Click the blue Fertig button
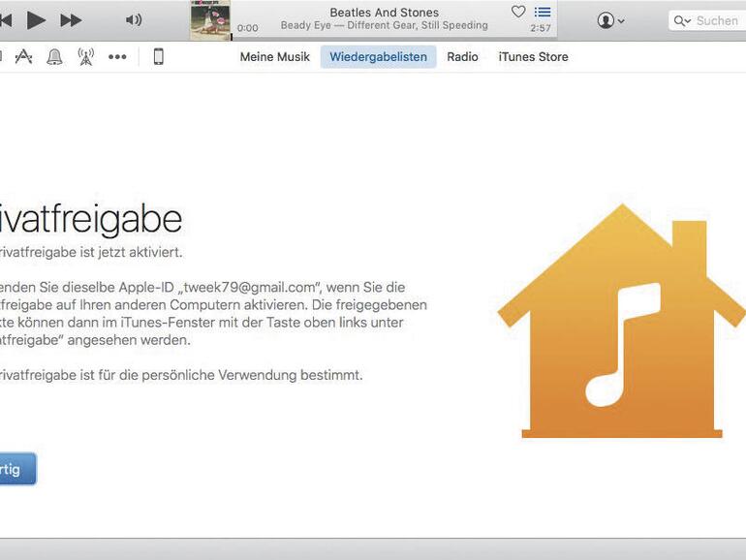The image size is (746, 560). (x=17, y=469)
